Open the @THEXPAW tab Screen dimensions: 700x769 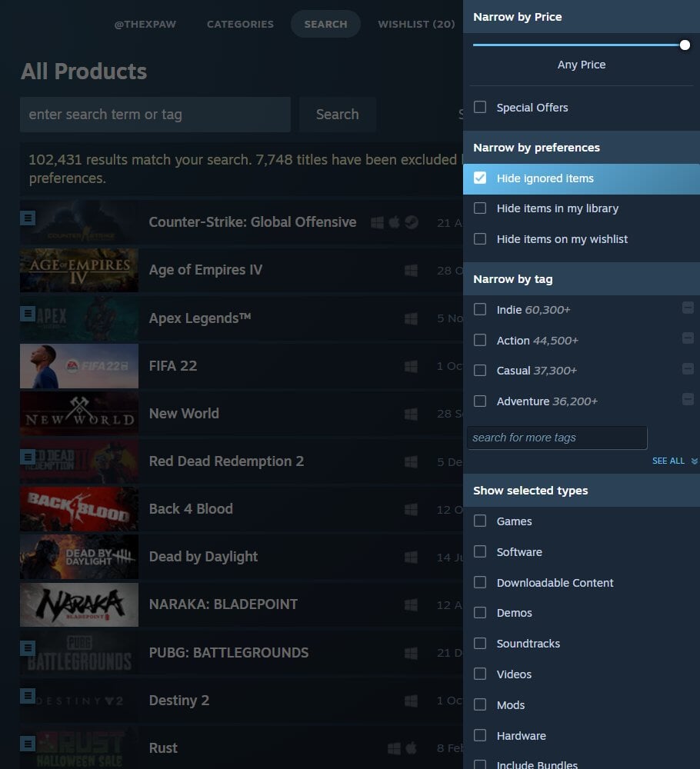click(145, 24)
